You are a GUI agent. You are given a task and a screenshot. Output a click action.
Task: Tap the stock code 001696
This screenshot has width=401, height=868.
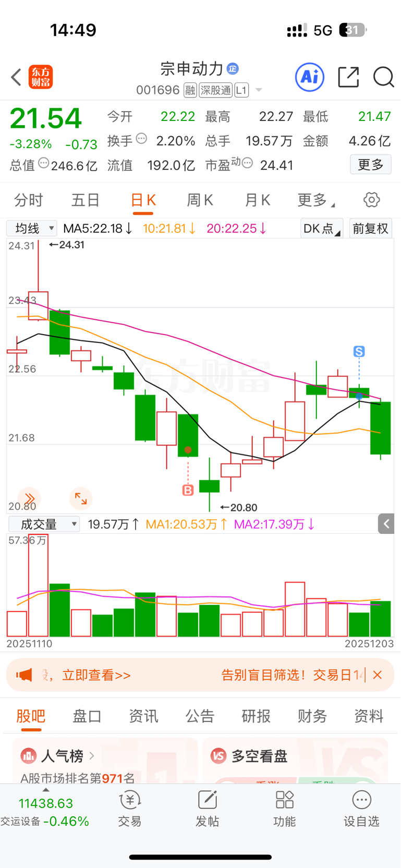point(158,90)
